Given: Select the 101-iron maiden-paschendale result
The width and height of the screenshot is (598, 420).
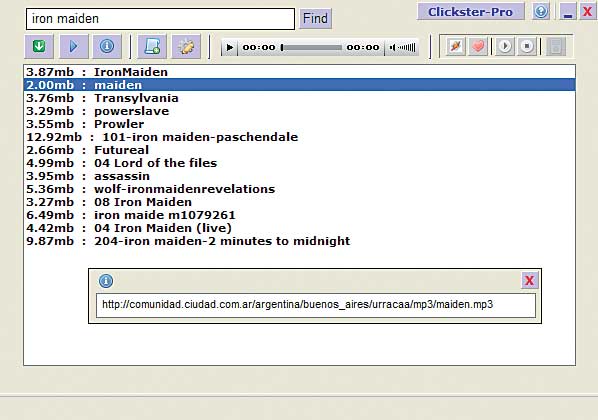Looking at the screenshot, I should (x=299, y=137).
